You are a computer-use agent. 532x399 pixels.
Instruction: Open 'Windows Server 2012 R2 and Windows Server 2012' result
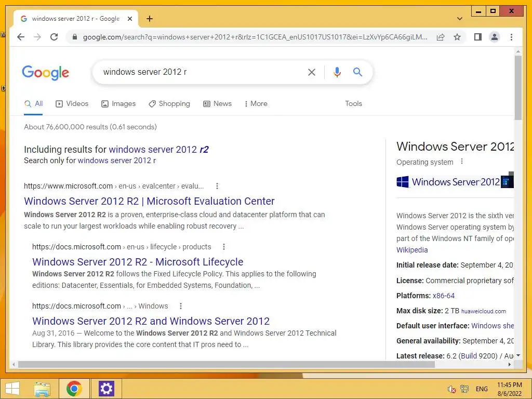[x=151, y=321]
